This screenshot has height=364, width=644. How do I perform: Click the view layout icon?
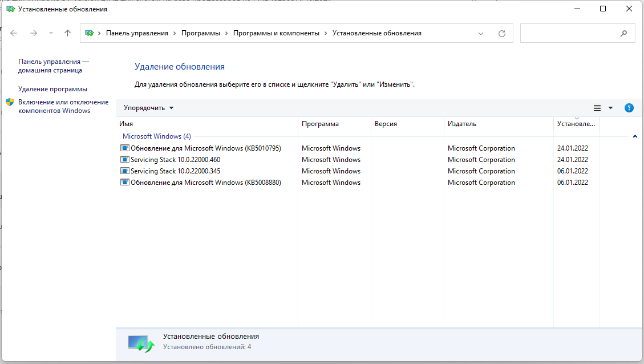[x=597, y=108]
